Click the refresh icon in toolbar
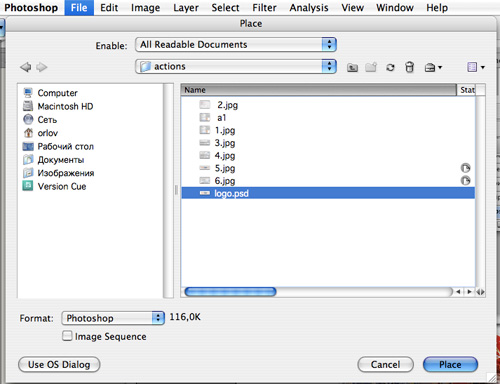This screenshot has width=500, height=384. 390,68
